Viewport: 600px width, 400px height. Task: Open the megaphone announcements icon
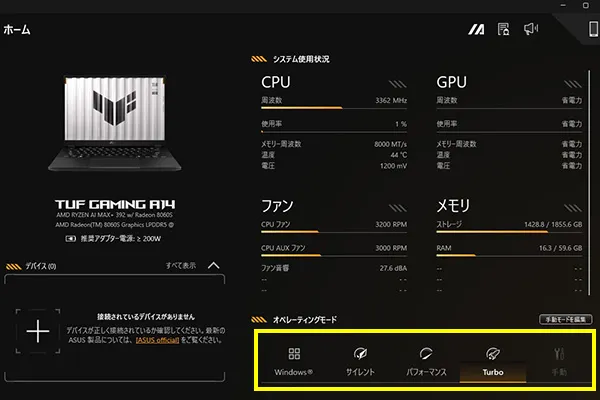[531, 29]
